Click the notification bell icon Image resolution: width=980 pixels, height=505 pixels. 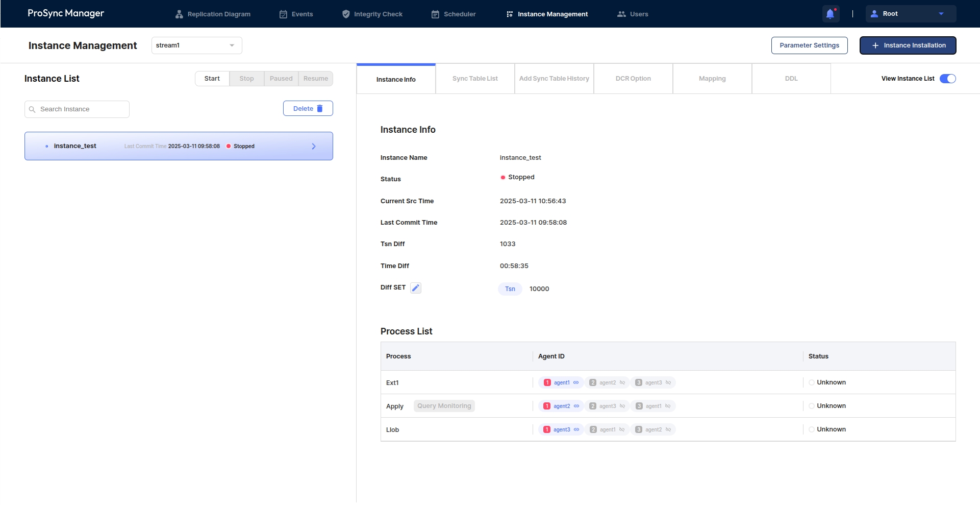click(x=830, y=14)
